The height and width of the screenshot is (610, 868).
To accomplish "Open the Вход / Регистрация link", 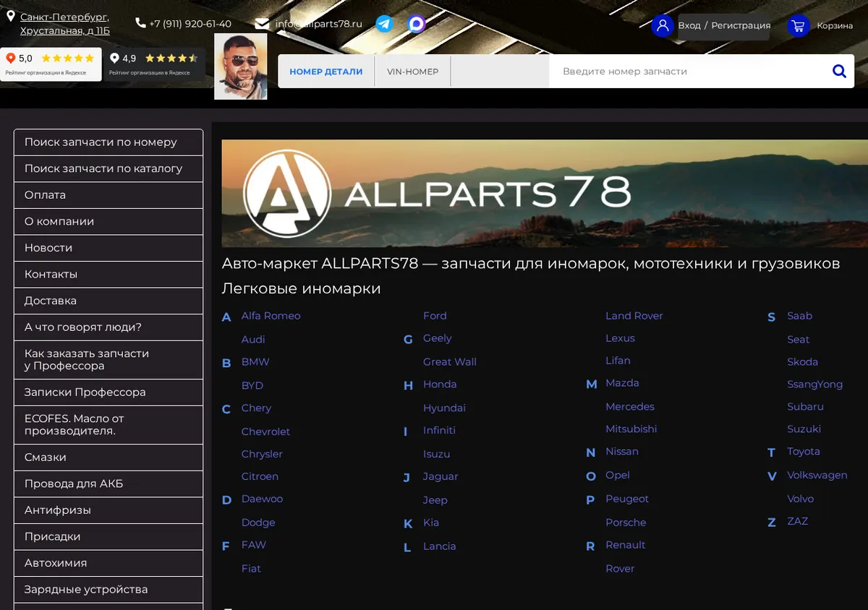I will [x=724, y=25].
